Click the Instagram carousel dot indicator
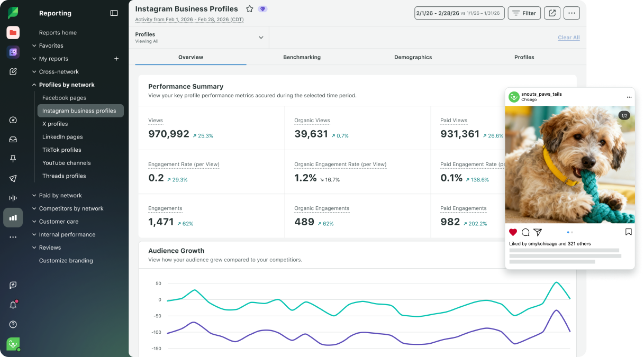 570,232
